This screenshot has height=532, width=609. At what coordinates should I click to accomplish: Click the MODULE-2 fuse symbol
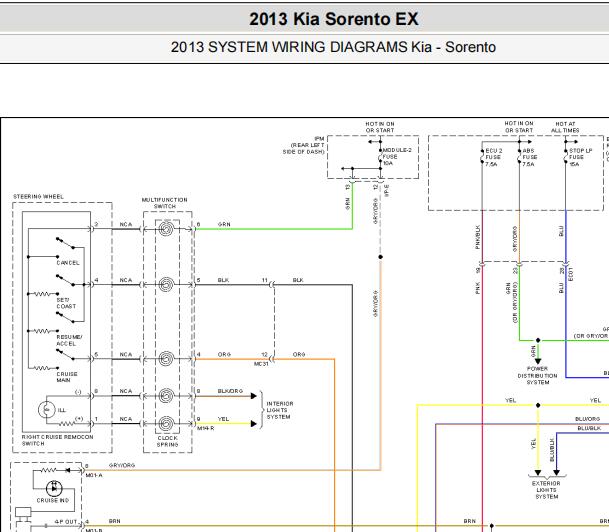pos(381,158)
